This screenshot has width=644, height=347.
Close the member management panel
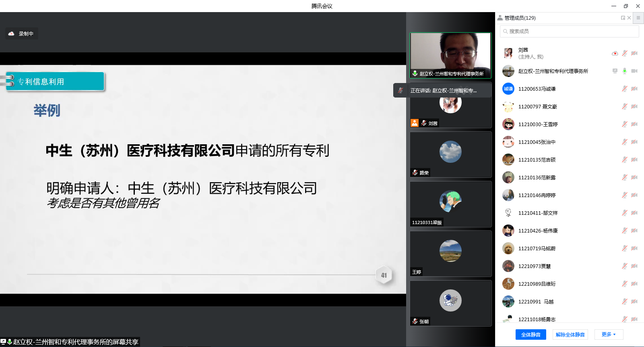click(x=629, y=18)
